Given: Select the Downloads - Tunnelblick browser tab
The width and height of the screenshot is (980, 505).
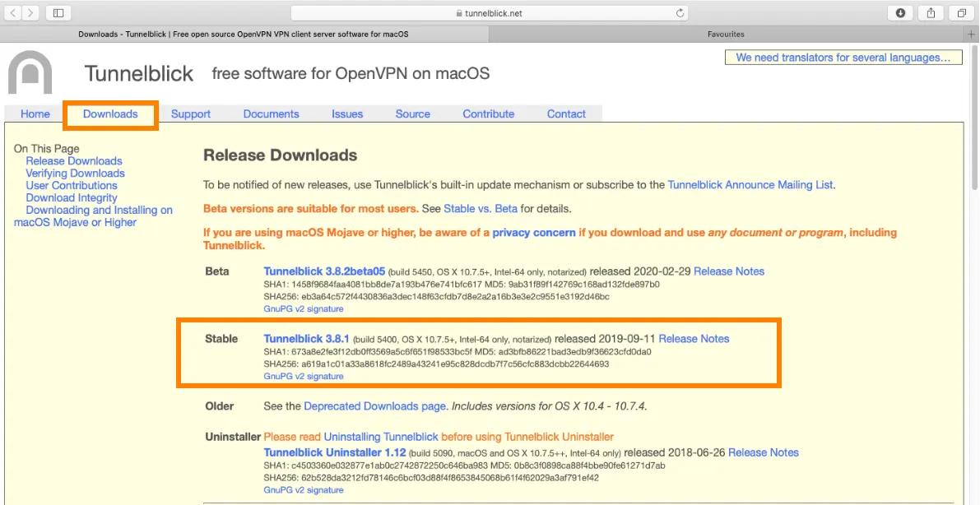Looking at the screenshot, I should pos(244,35).
